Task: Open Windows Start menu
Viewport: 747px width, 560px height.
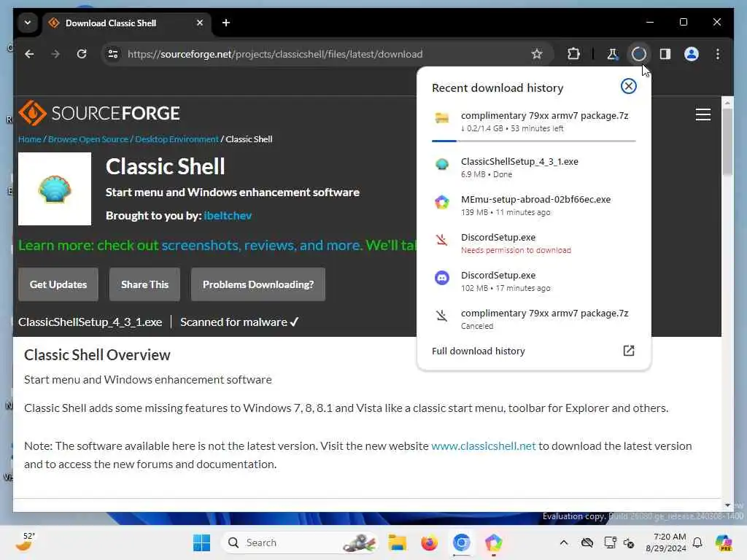Action: coord(201,542)
